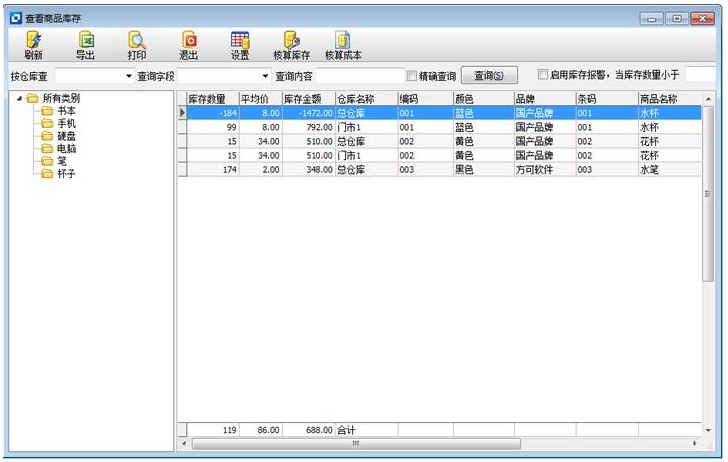Click the 核算成本 cost calculation icon
Viewport: 728px width, 462px height.
342,44
